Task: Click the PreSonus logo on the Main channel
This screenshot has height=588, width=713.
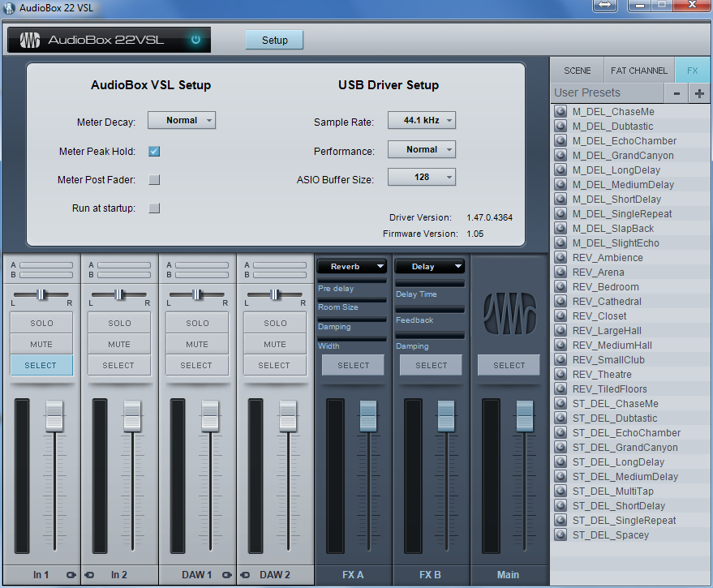Action: (x=509, y=311)
